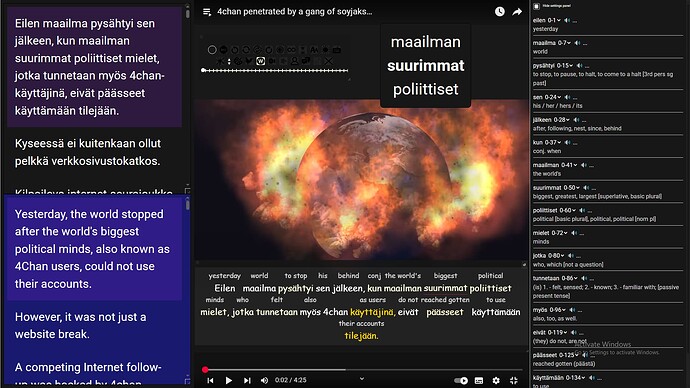Toggle subtitles with the captions button

479,381
